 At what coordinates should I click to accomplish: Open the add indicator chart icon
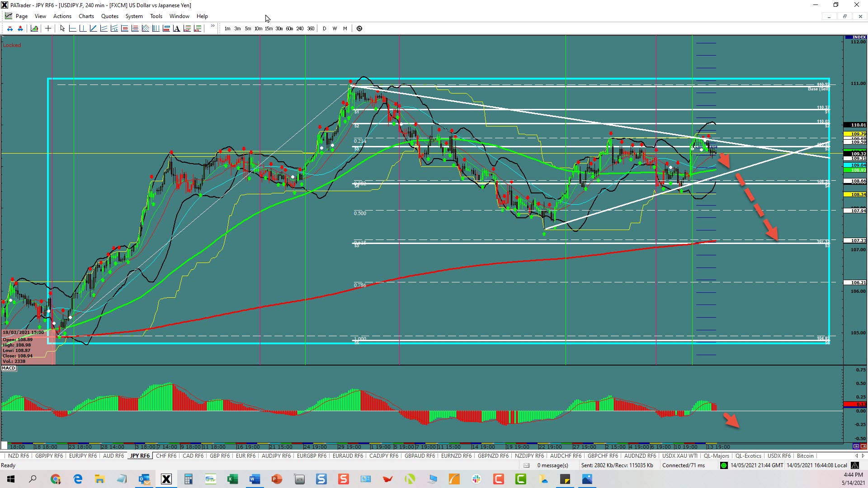click(x=34, y=28)
